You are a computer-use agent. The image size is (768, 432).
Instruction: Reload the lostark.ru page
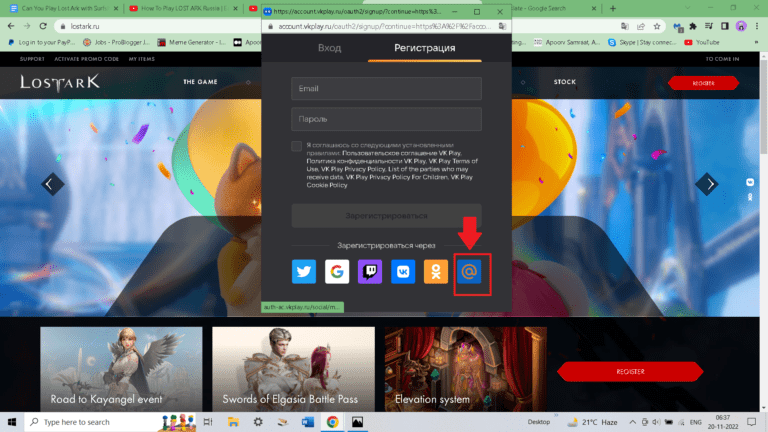click(43, 26)
